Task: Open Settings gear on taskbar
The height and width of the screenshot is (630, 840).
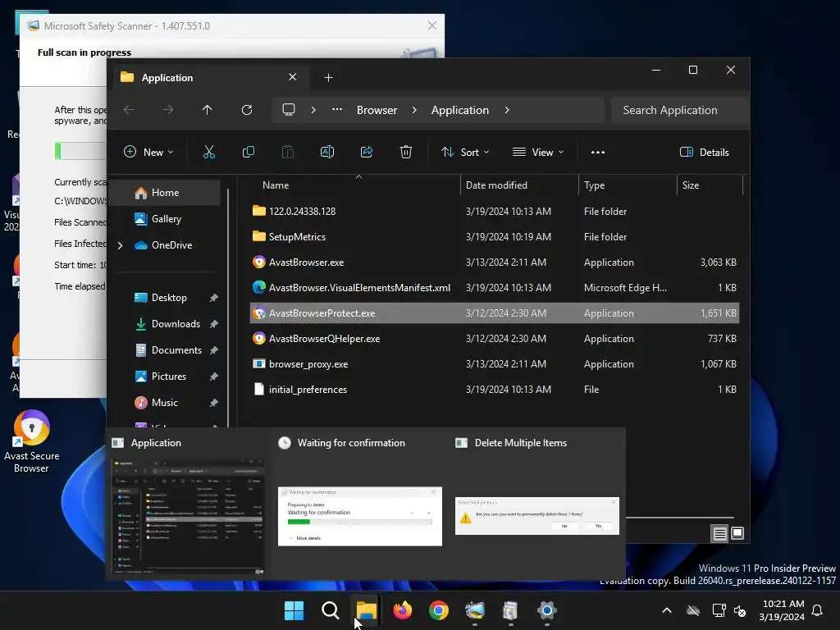Action: (x=547, y=610)
